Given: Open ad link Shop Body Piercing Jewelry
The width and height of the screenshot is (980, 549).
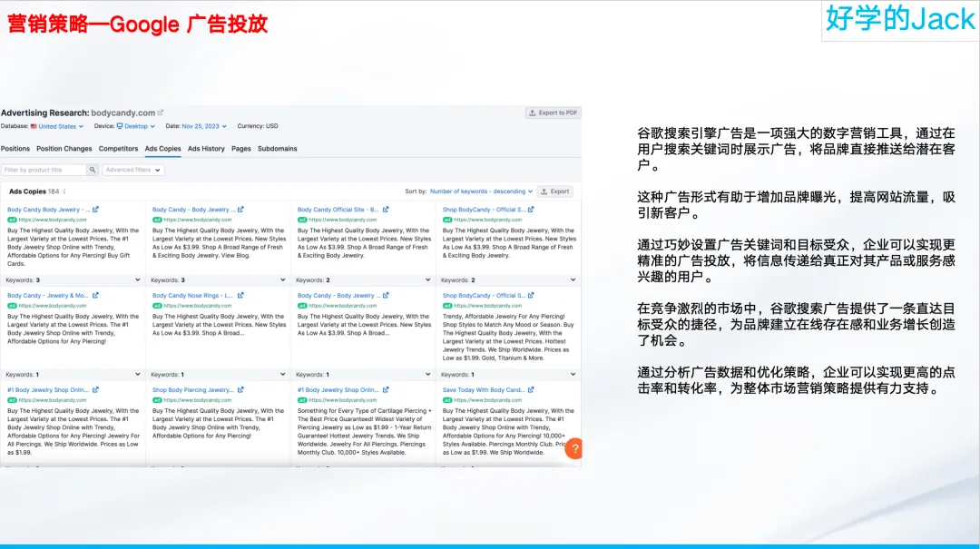Looking at the screenshot, I should click(193, 389).
